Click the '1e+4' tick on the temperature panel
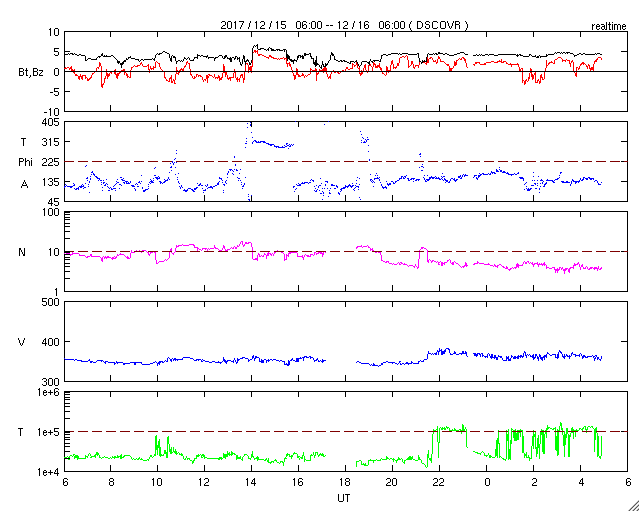This screenshot has height=512, width=640. (x=49, y=472)
